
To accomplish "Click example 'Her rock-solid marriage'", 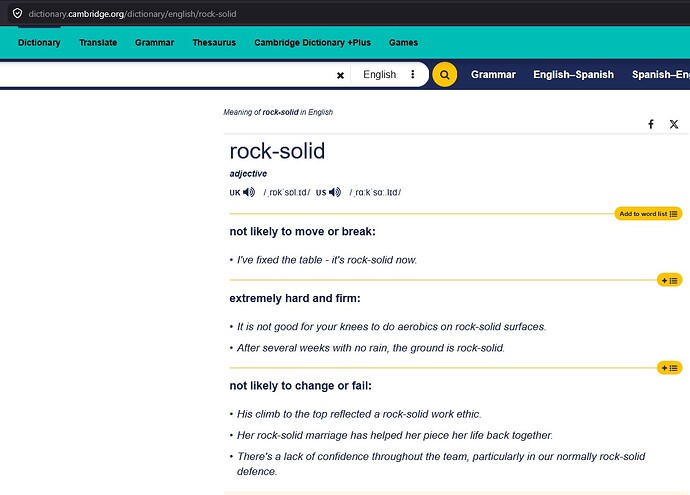I will point(395,435).
